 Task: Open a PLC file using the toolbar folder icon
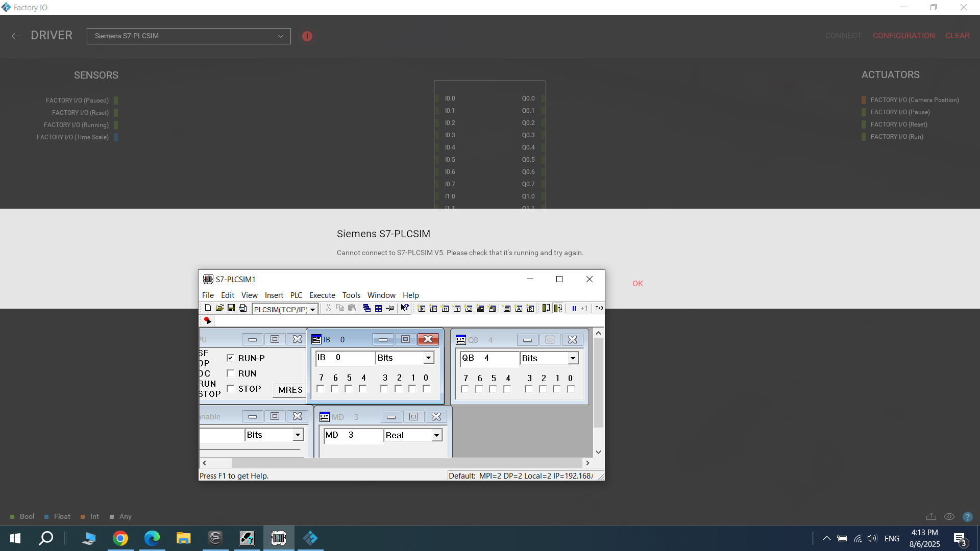[x=219, y=308]
